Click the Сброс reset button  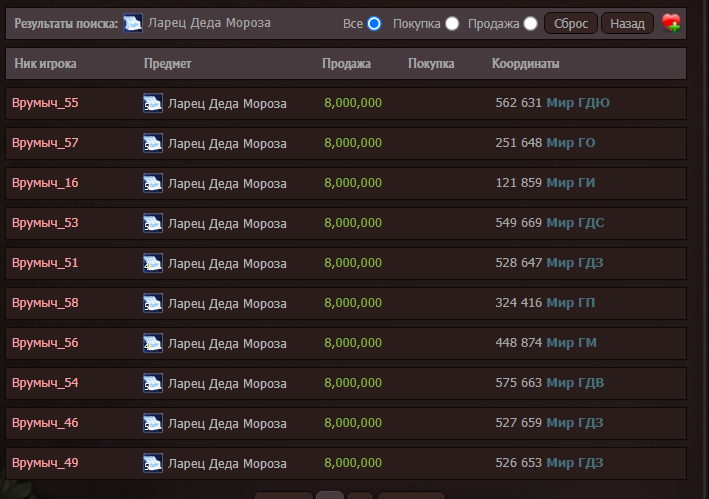coord(571,23)
